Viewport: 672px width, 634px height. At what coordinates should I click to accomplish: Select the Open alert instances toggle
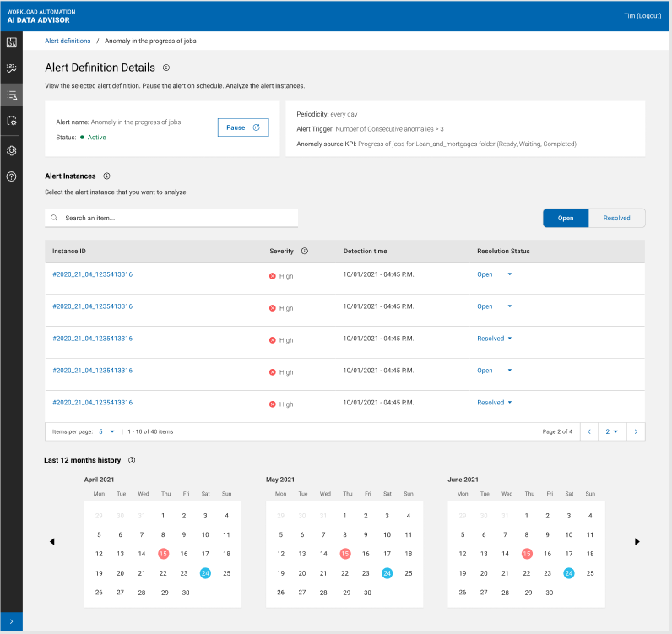pos(566,218)
